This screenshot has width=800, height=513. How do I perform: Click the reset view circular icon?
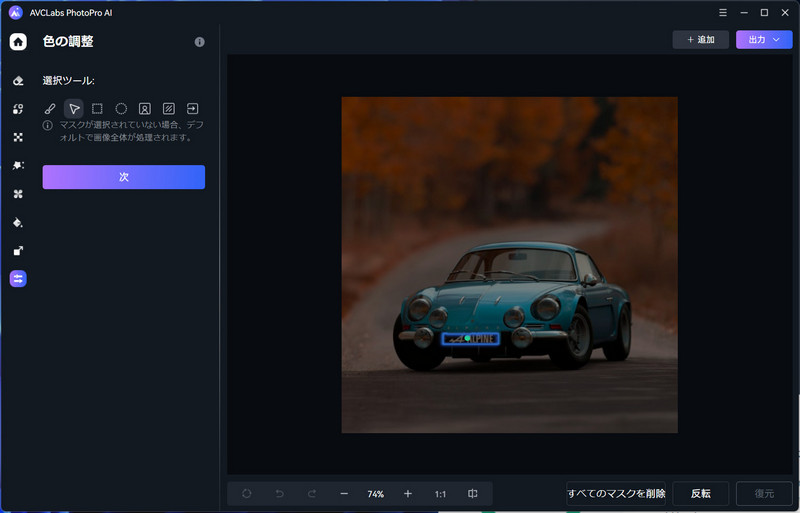coord(246,494)
